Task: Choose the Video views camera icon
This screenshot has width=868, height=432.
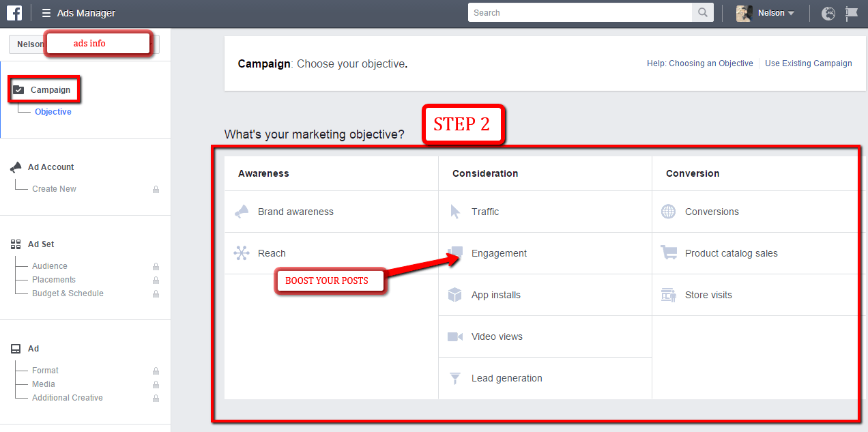Action: 455,336
